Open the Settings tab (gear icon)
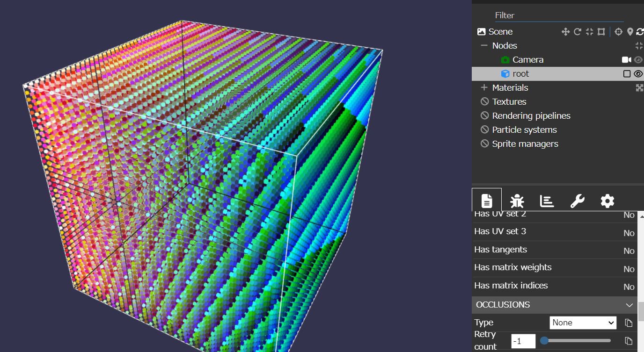The height and width of the screenshot is (352, 644). pos(607,201)
